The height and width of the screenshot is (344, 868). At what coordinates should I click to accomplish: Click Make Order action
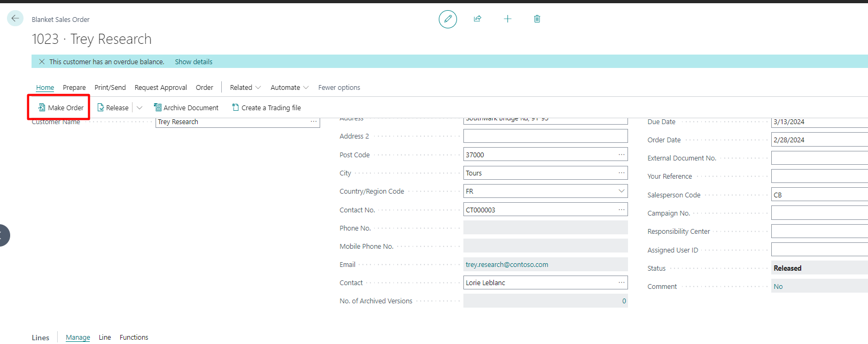(60, 108)
